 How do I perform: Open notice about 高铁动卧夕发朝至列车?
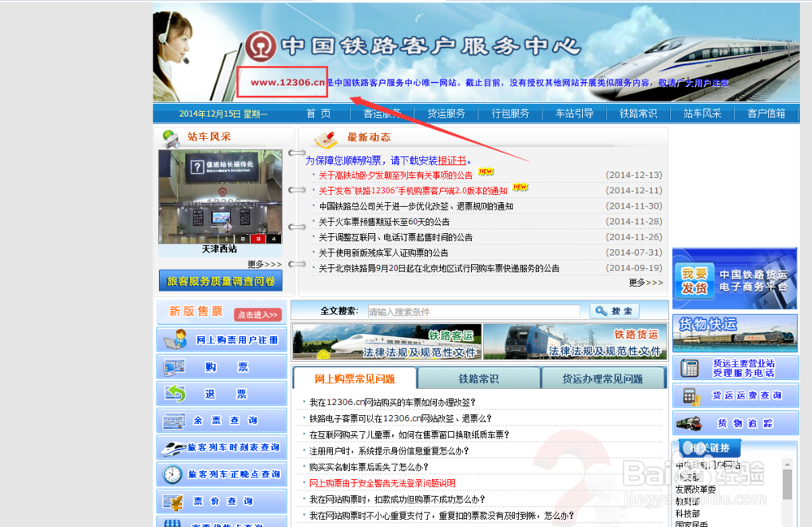pos(395,175)
